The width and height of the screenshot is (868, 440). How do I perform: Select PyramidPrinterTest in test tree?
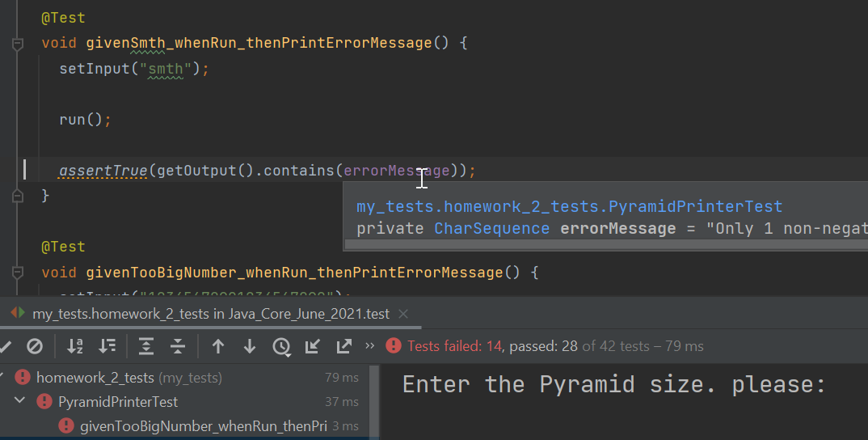point(118,402)
